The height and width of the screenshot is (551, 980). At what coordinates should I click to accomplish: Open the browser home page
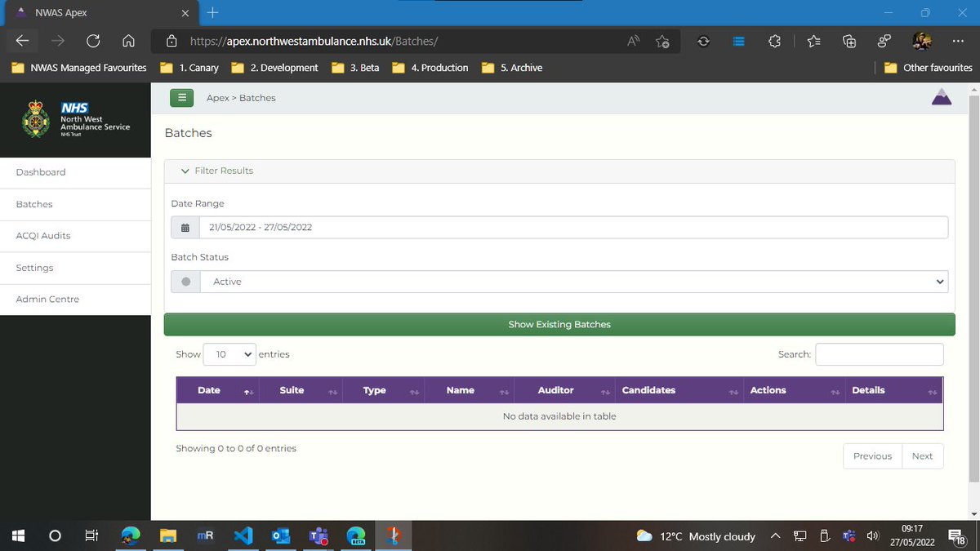128,41
